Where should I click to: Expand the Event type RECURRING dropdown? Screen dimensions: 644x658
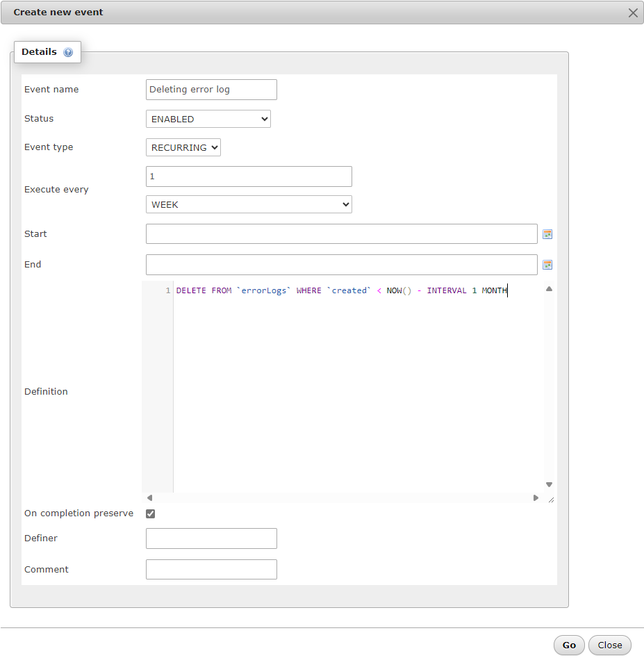tap(183, 147)
